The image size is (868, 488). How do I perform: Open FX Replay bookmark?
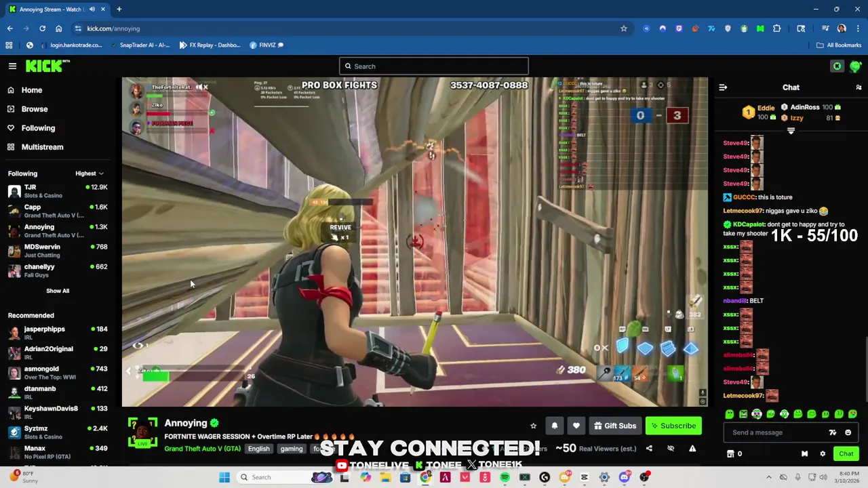pos(210,45)
